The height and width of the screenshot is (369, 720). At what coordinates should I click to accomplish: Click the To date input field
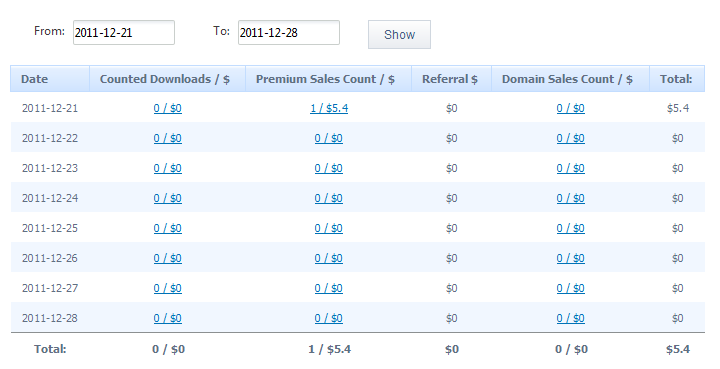pos(289,33)
